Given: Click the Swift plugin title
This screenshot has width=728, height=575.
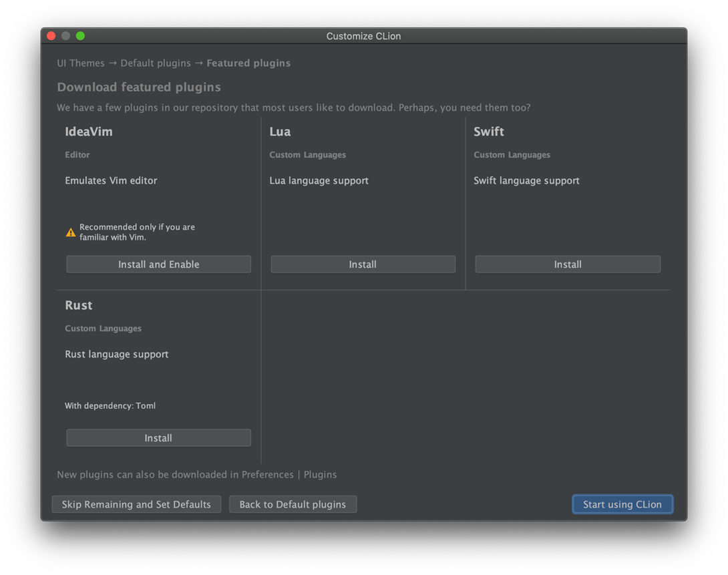Looking at the screenshot, I should [x=488, y=132].
